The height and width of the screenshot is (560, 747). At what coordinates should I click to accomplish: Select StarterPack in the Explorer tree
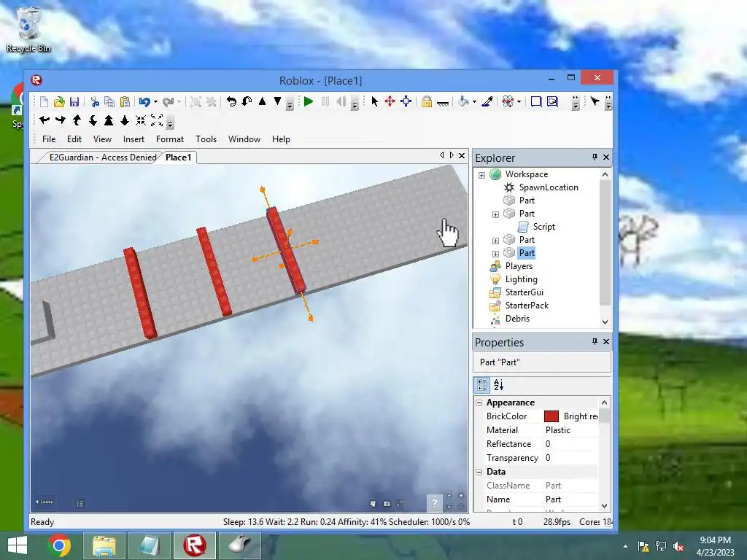point(527,306)
